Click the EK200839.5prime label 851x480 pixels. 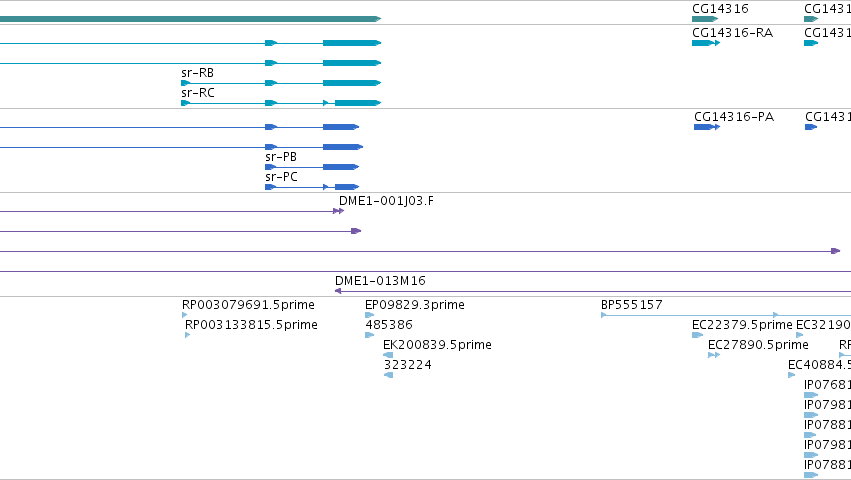click(437, 345)
